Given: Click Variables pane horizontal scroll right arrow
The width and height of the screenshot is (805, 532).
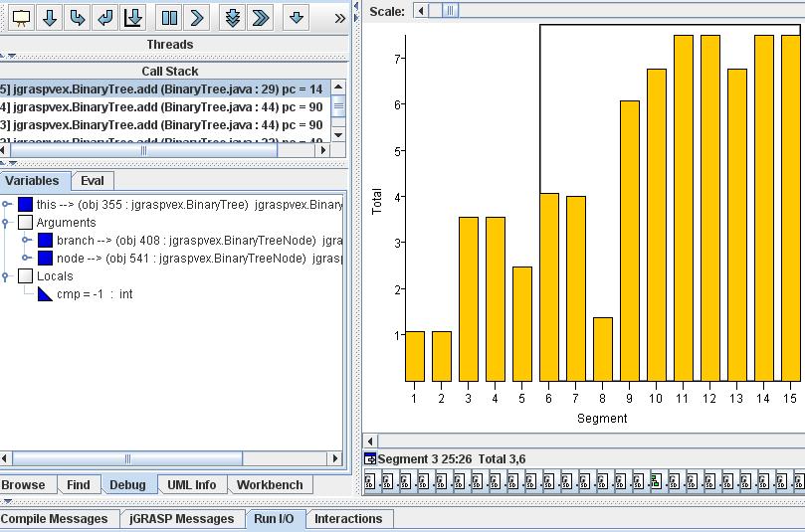Looking at the screenshot, I should pyautogui.click(x=335, y=458).
